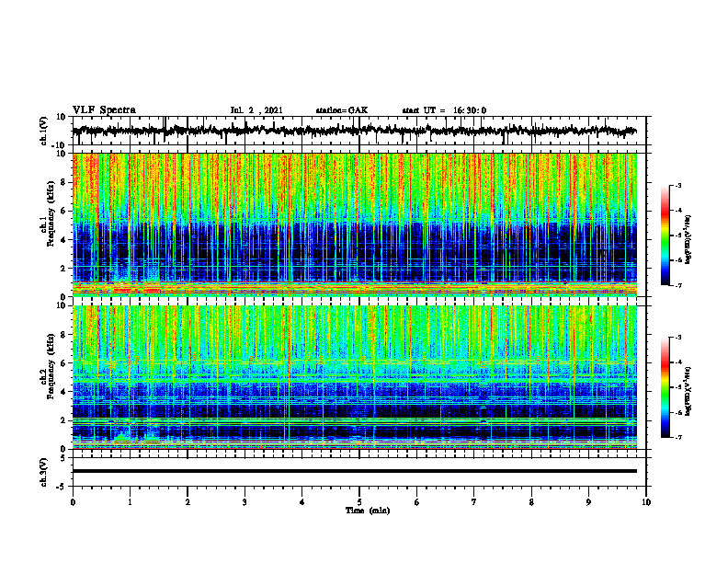Click the time axis tick label "6"
The width and height of the screenshot is (728, 563).
tap(417, 502)
